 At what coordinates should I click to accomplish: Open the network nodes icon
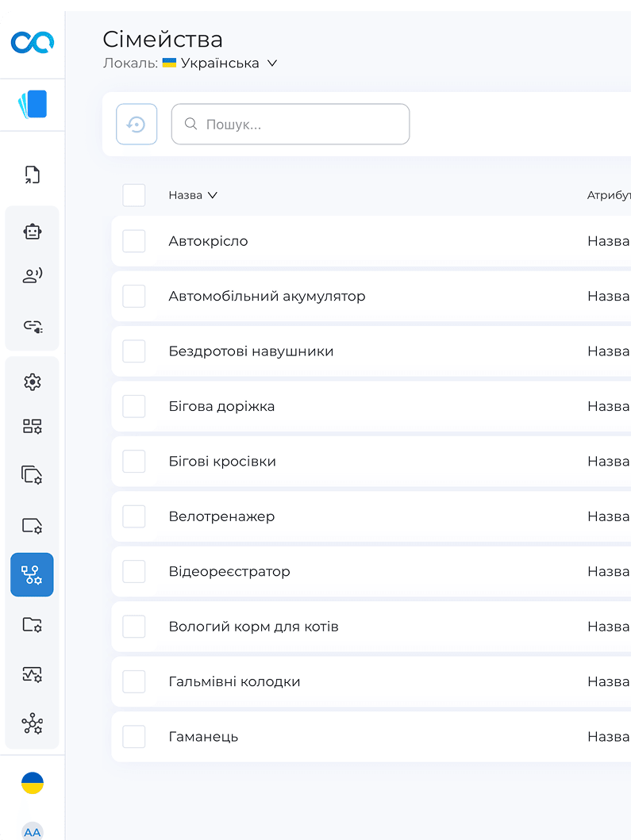point(33,723)
